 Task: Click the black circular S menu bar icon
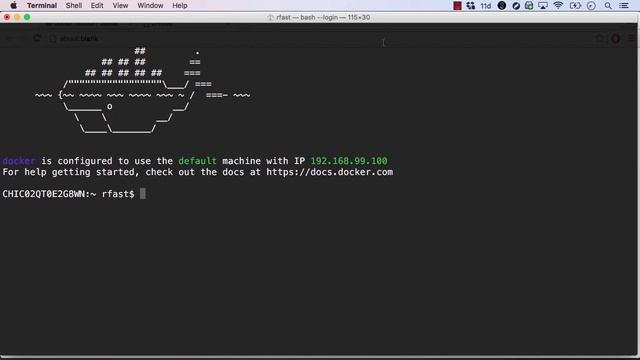point(502,5)
